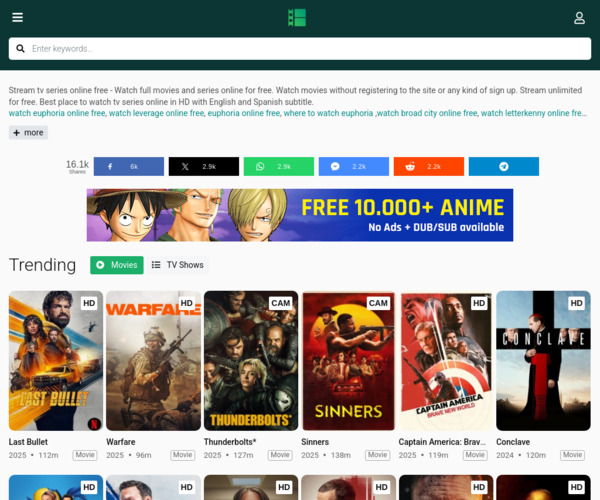Open the Free 10.000+ Anime banner
This screenshot has height=500, width=600.
pos(300,215)
